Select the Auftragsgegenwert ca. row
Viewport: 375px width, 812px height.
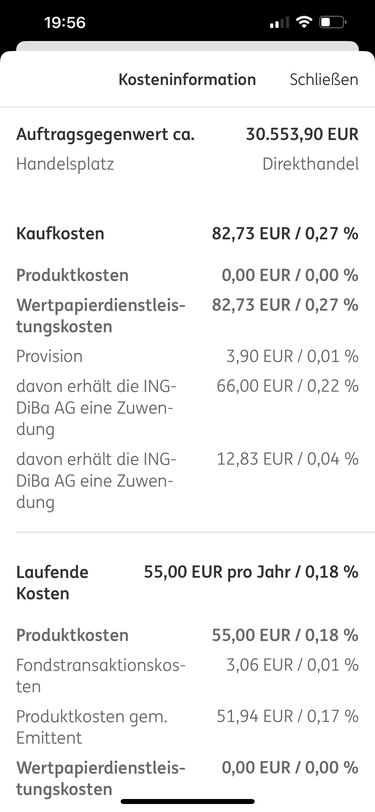click(x=187, y=135)
